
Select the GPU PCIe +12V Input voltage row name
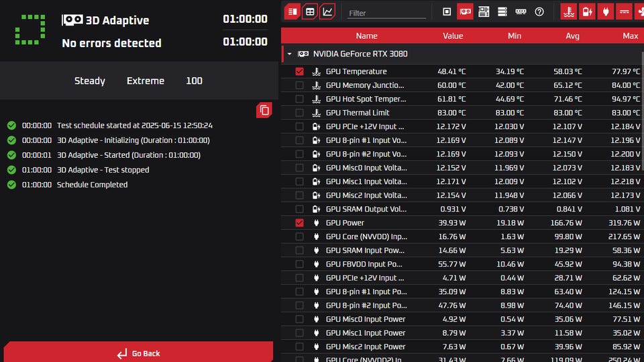click(365, 127)
